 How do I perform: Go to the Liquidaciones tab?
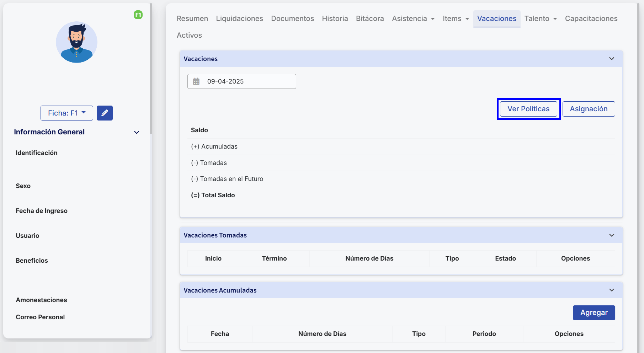click(239, 18)
